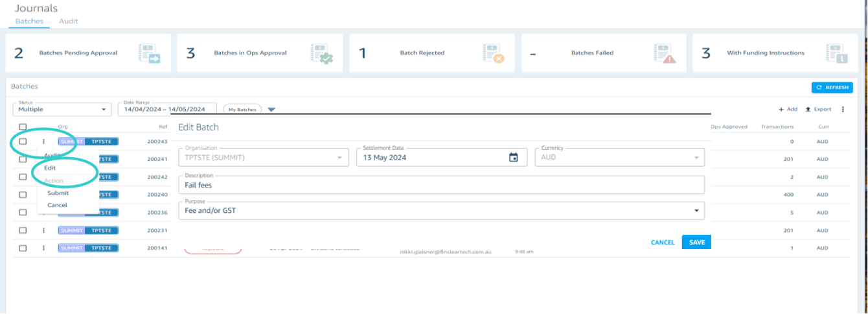The image size is (868, 314).
Task: Click the Date Range field
Action: (167, 109)
